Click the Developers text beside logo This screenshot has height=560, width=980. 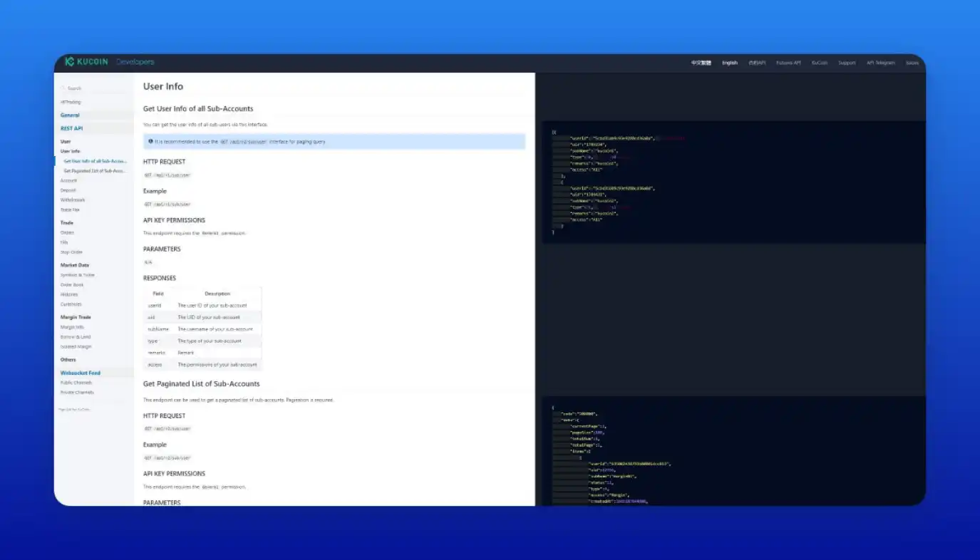click(x=135, y=62)
